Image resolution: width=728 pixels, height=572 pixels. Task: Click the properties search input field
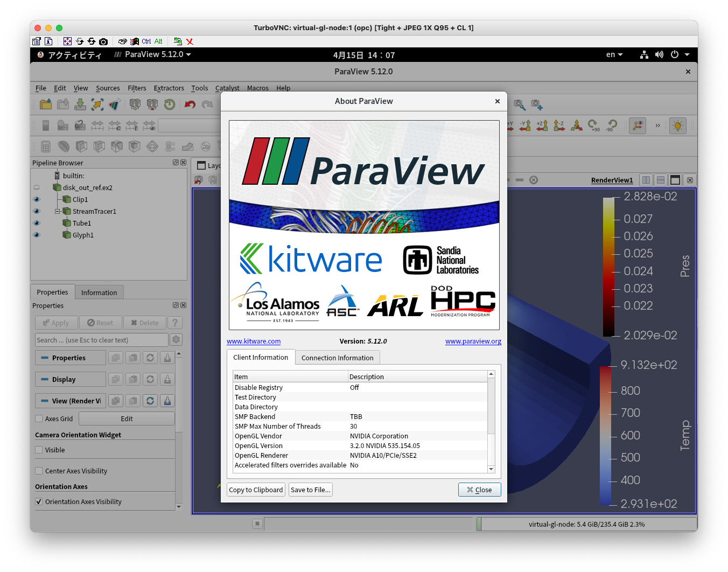coord(101,340)
